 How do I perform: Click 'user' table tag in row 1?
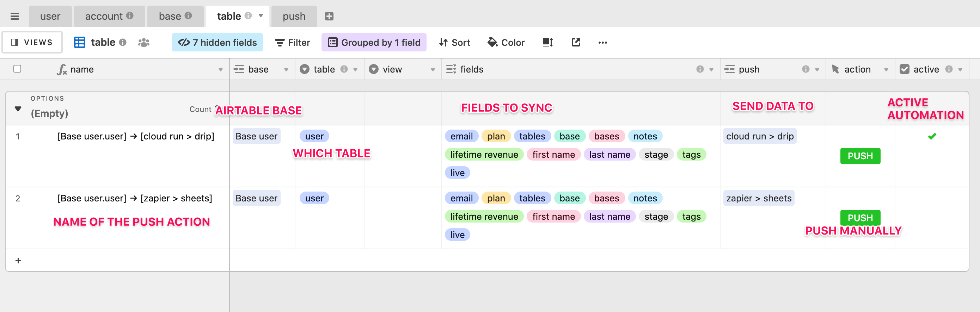314,136
